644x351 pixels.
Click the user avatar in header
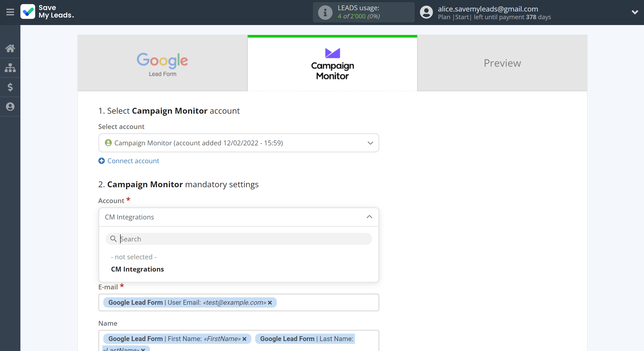click(x=426, y=12)
